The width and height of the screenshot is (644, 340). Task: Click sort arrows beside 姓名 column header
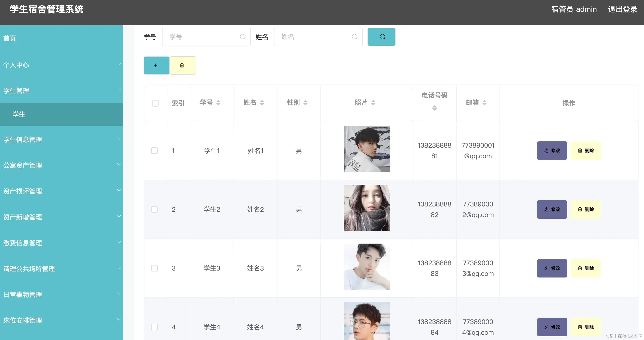tap(262, 103)
